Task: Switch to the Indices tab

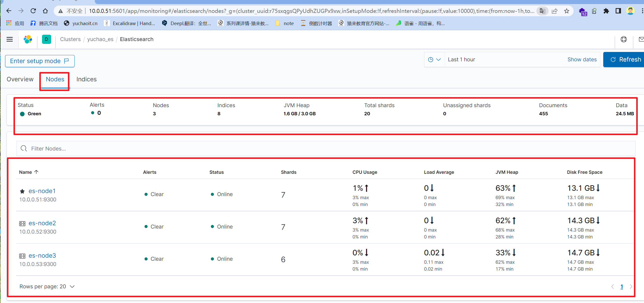Action: [x=86, y=79]
